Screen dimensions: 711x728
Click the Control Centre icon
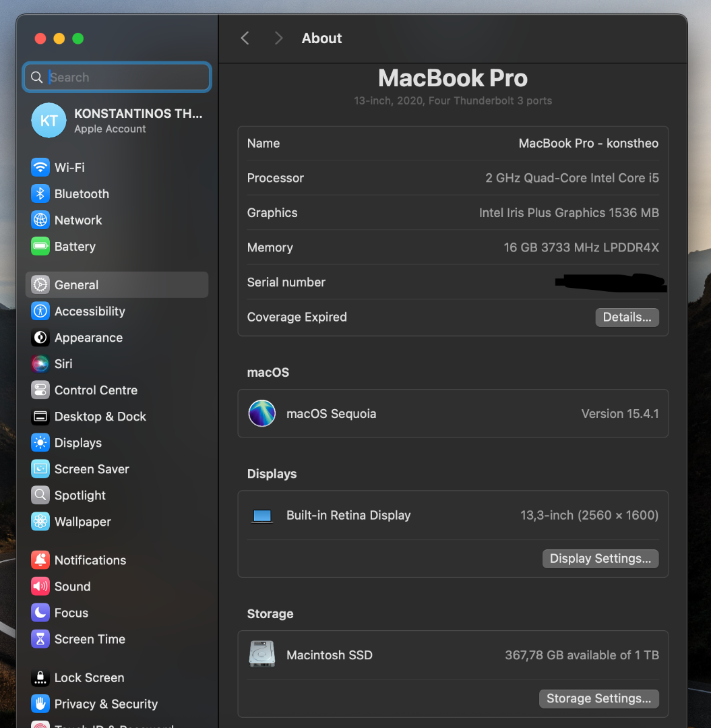tap(40, 390)
